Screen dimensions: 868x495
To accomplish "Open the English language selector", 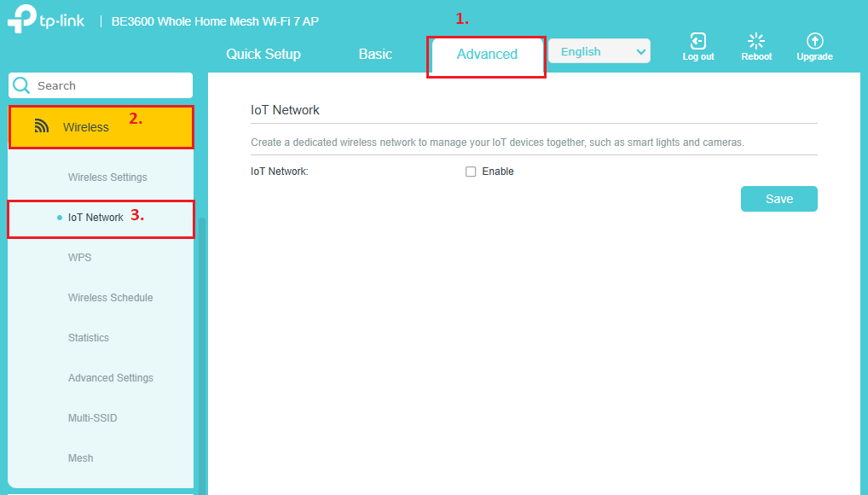I will pyautogui.click(x=599, y=50).
